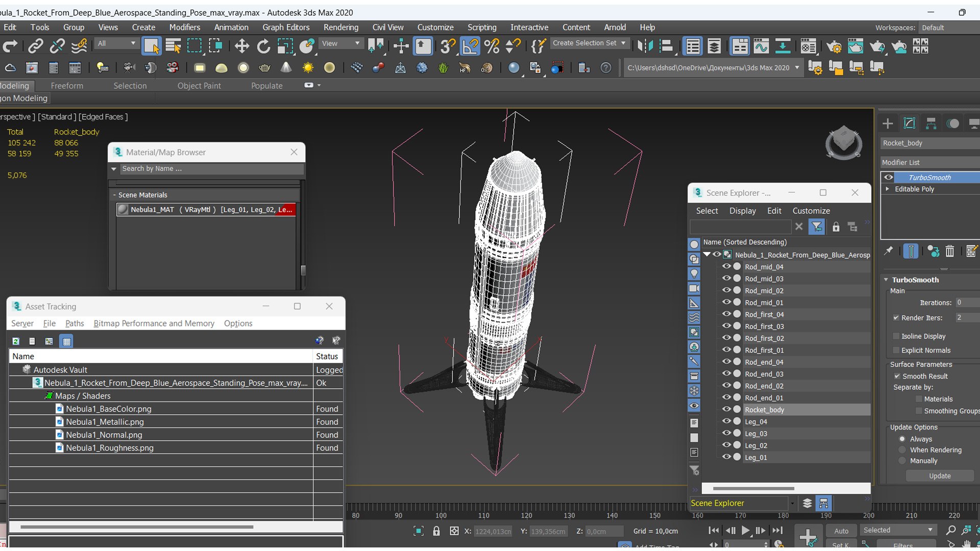Click the Modifier List selector

tap(930, 162)
